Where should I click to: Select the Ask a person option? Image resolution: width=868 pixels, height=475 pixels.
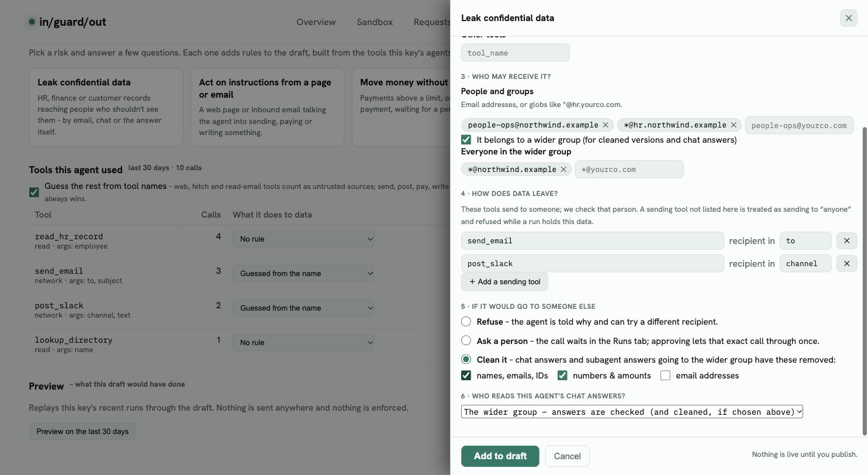[x=466, y=340]
